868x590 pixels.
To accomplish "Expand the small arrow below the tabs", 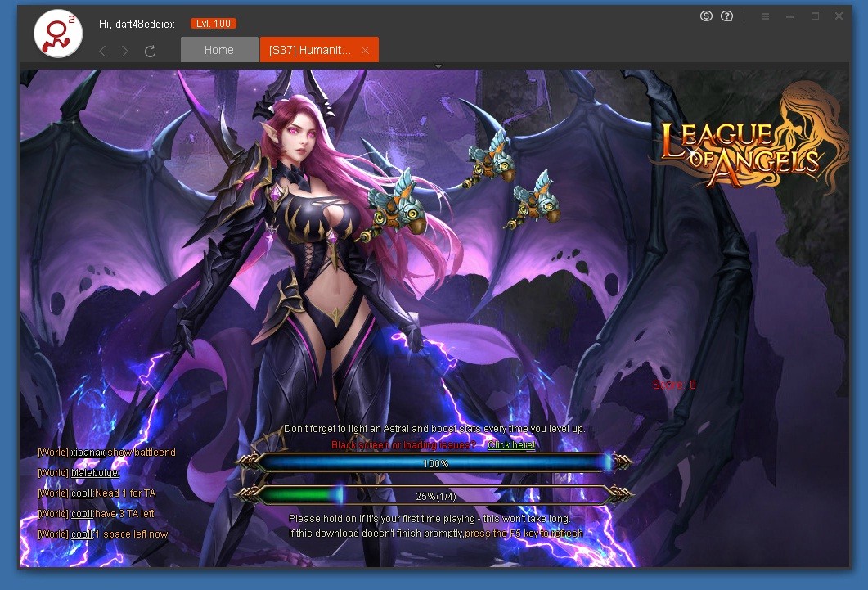I will coord(438,66).
